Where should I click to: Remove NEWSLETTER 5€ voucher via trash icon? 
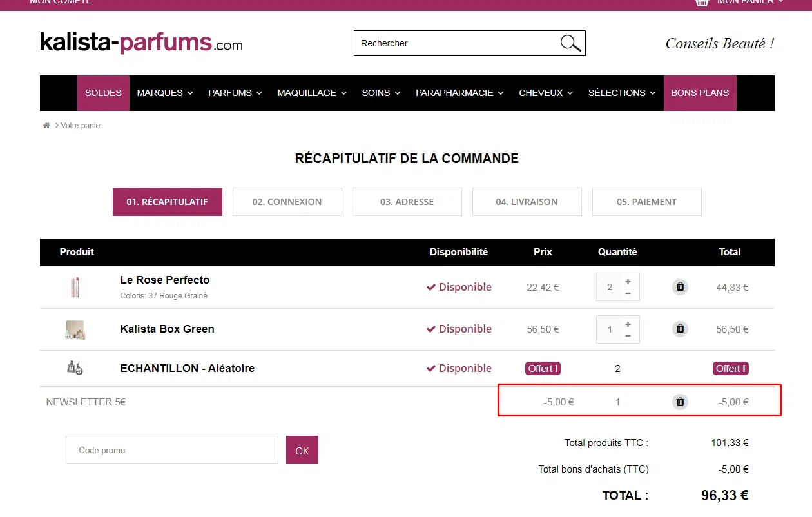[x=680, y=402]
